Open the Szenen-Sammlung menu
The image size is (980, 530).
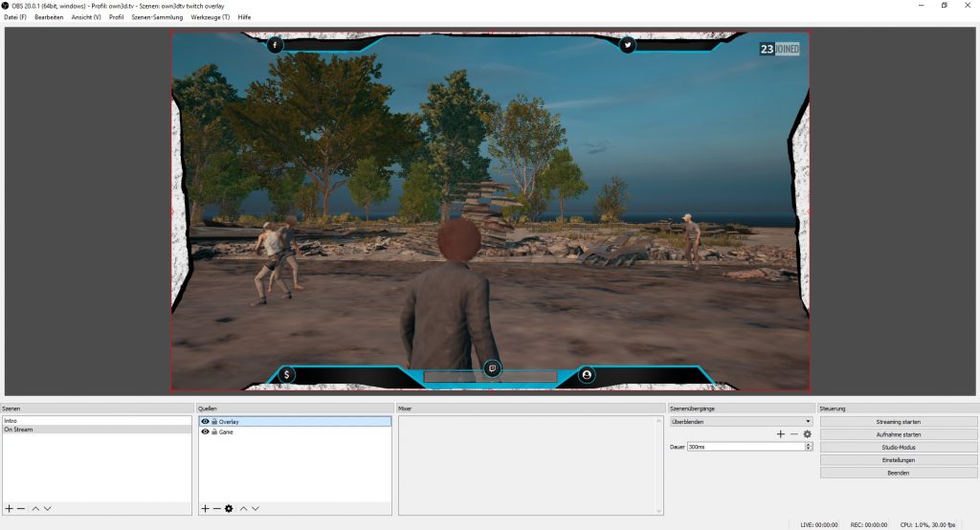click(157, 17)
